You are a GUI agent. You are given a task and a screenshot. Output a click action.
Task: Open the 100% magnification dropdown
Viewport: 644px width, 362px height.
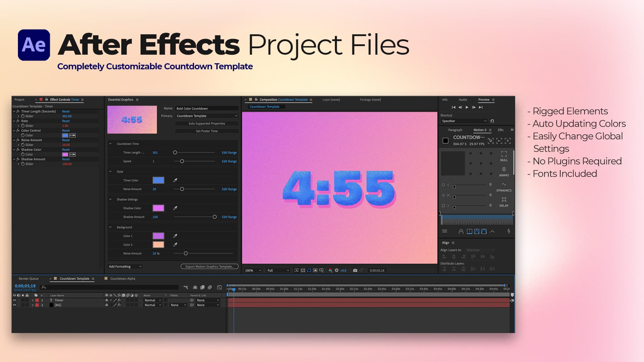click(x=253, y=271)
